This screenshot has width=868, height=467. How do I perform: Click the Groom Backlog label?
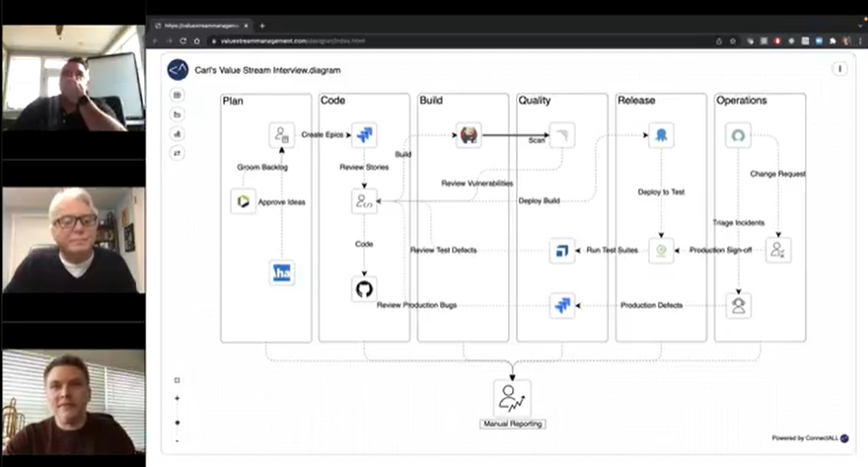(x=262, y=167)
